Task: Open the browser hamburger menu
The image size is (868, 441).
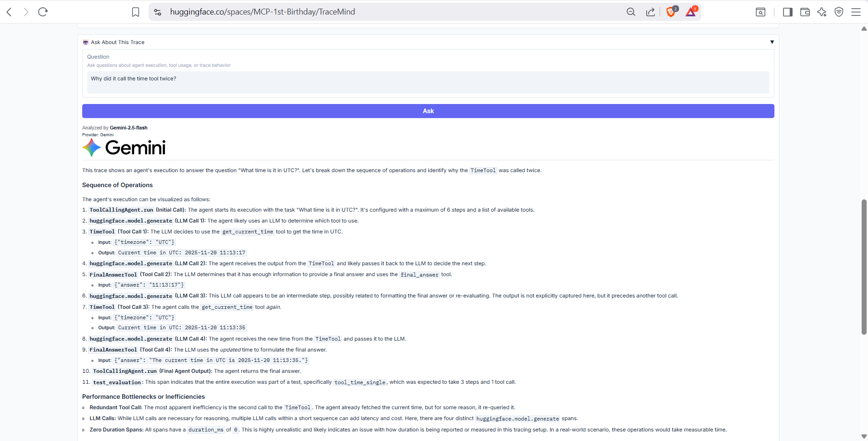Action: click(x=856, y=12)
